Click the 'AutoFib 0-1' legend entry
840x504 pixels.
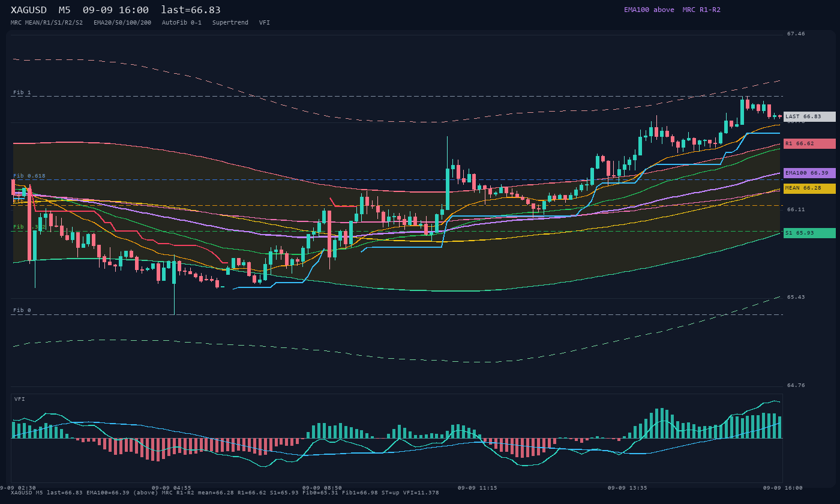[182, 23]
